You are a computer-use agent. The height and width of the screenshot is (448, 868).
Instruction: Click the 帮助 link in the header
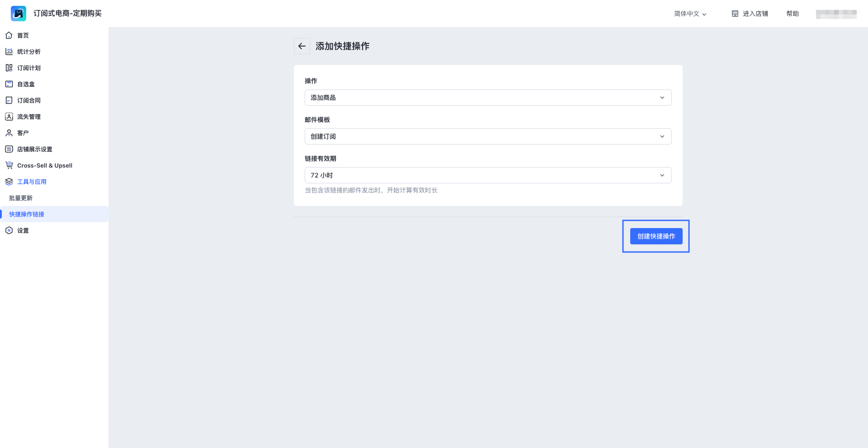793,14
